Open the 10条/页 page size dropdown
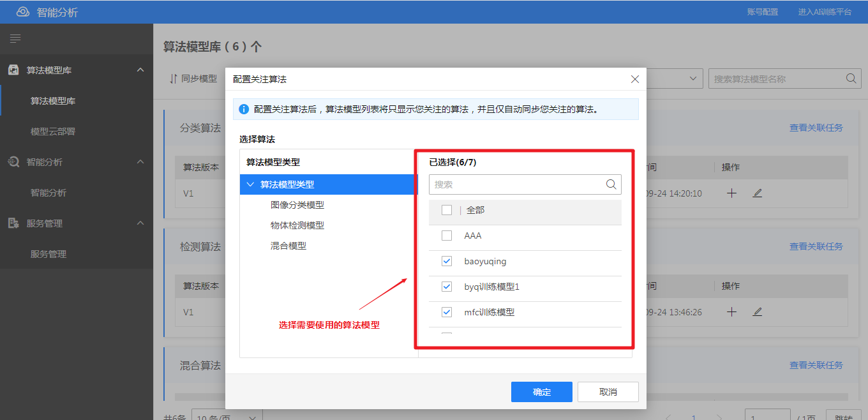The height and width of the screenshot is (420, 868). click(x=227, y=416)
